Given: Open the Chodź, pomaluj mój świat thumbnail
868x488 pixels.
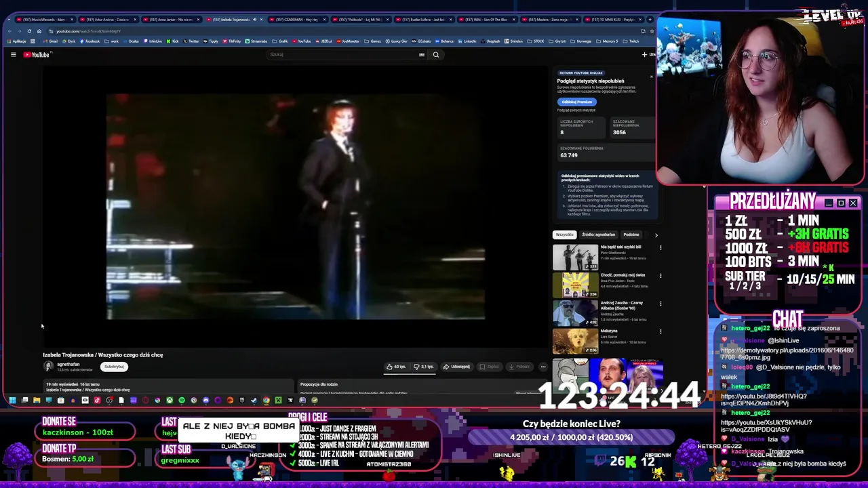Looking at the screenshot, I should coord(575,285).
